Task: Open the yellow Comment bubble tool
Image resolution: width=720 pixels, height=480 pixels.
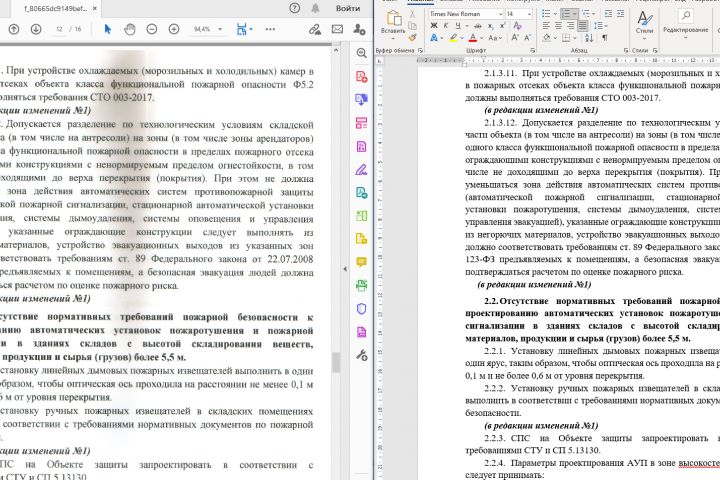Action: click(x=361, y=262)
